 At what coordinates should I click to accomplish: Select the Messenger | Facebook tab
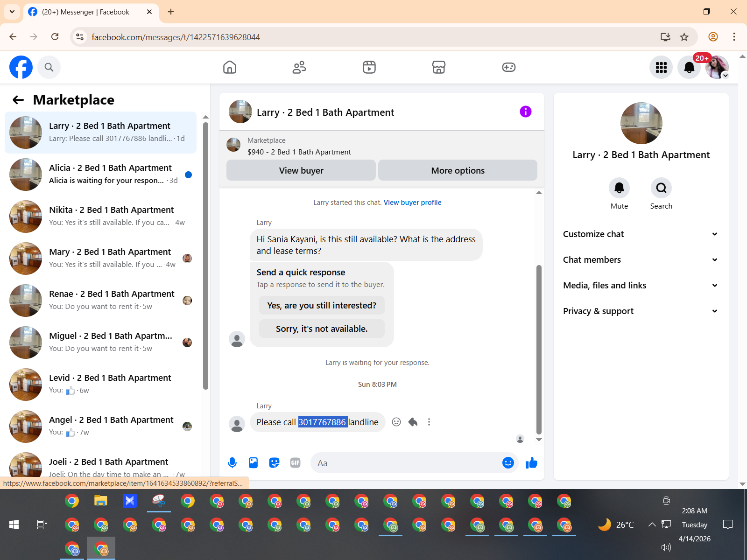pyautogui.click(x=91, y=12)
